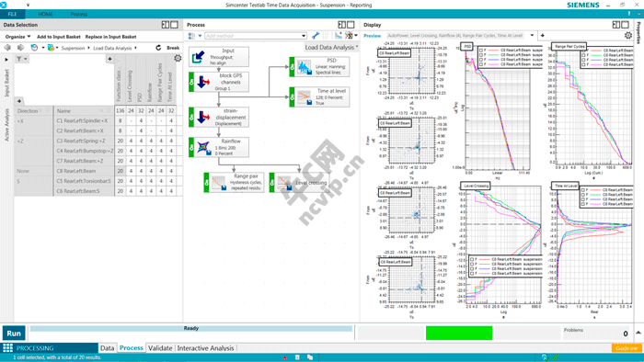Select the PSD method node icon
The width and height of the screenshot is (644, 362).
click(x=304, y=67)
